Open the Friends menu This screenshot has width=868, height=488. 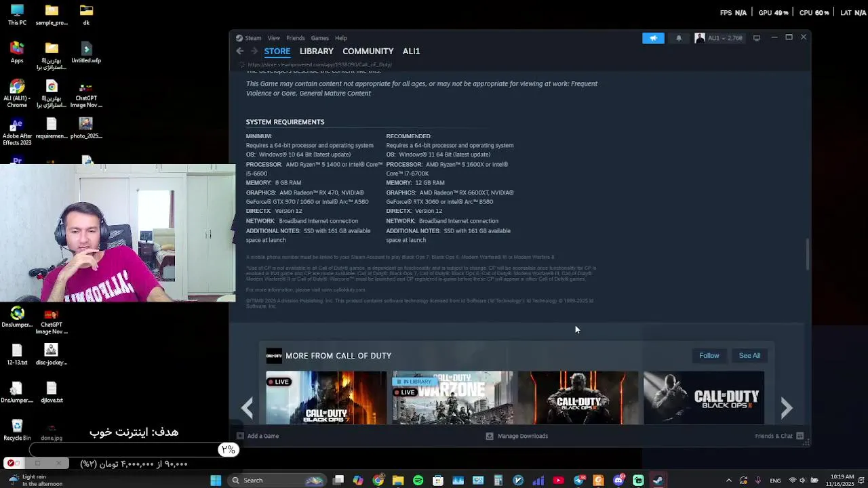[x=295, y=38]
